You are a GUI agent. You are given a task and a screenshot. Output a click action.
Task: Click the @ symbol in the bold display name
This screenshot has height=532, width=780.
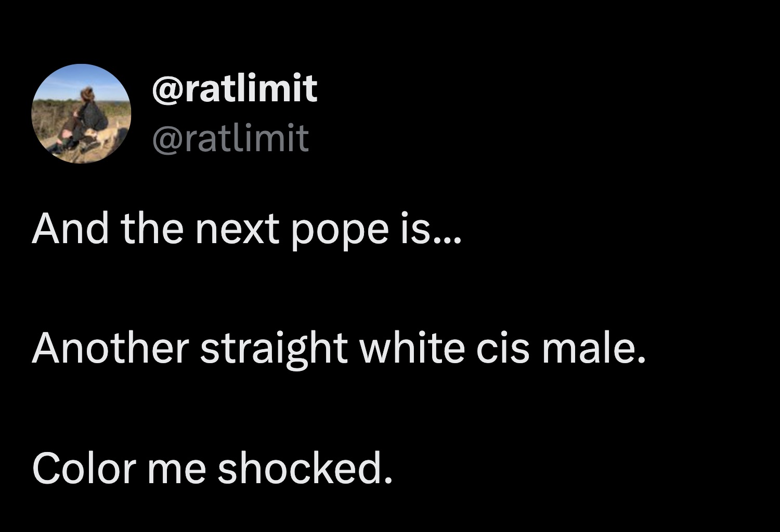[165, 89]
